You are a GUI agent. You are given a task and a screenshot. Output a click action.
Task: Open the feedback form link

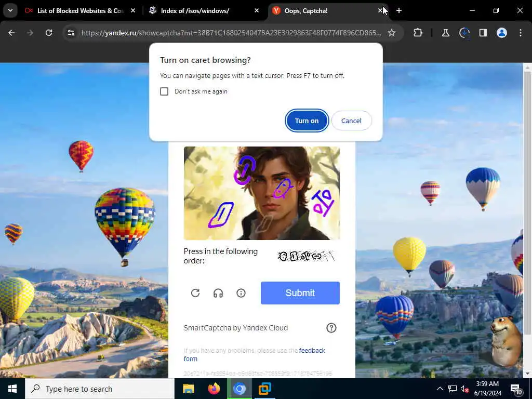coord(255,354)
